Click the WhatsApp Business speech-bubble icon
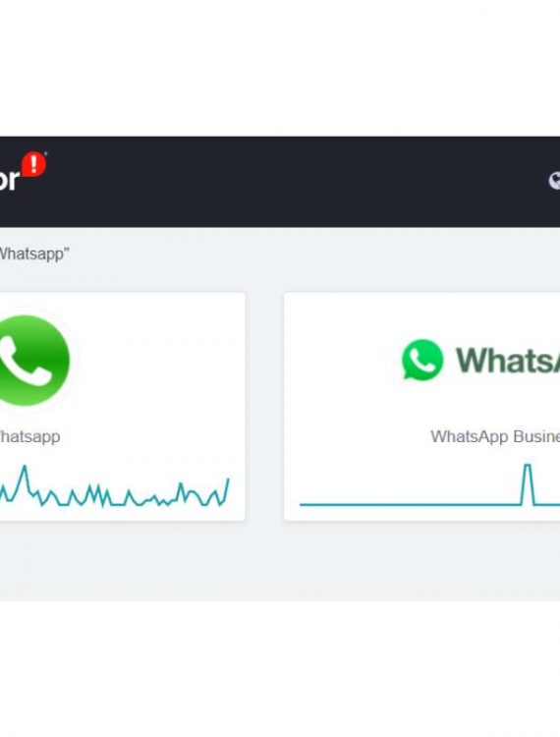Screen dimensions: 560x737 (x=422, y=360)
